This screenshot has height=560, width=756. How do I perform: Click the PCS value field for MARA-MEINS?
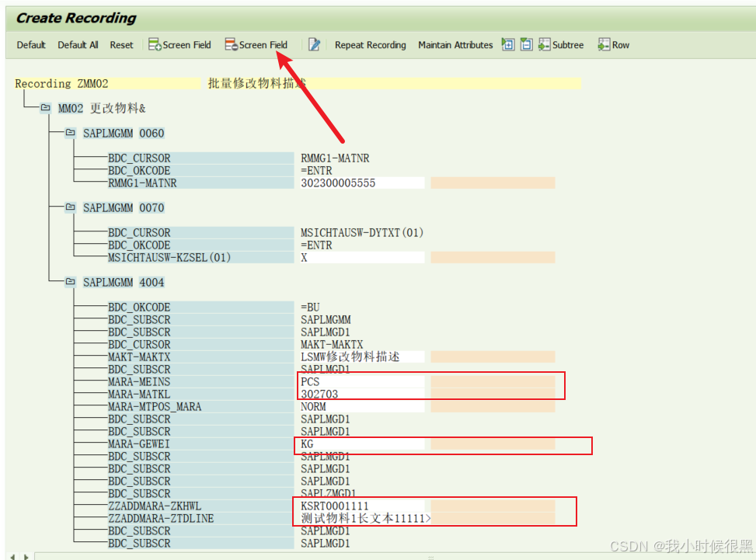361,381
